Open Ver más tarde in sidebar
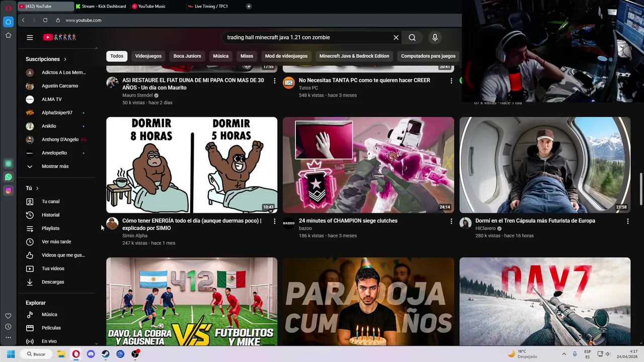The width and height of the screenshot is (644, 362). click(56, 242)
